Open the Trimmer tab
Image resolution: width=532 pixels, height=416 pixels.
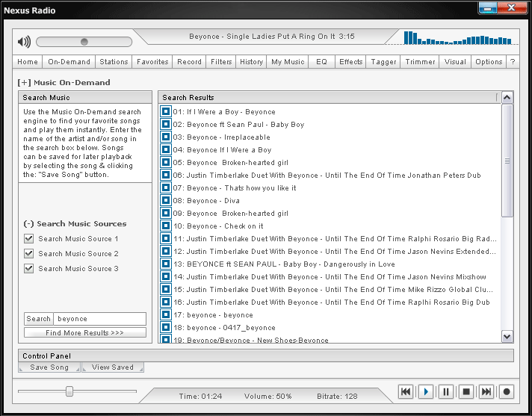[420, 62]
